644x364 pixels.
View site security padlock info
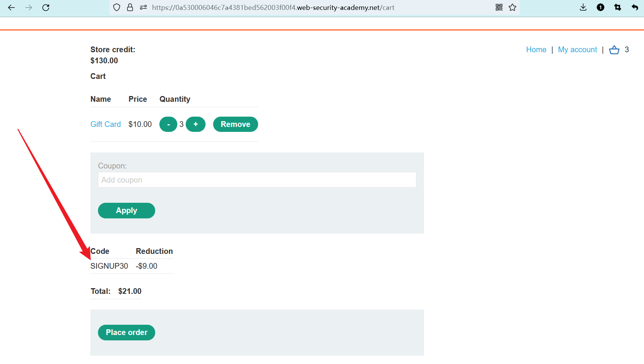pyautogui.click(x=130, y=7)
